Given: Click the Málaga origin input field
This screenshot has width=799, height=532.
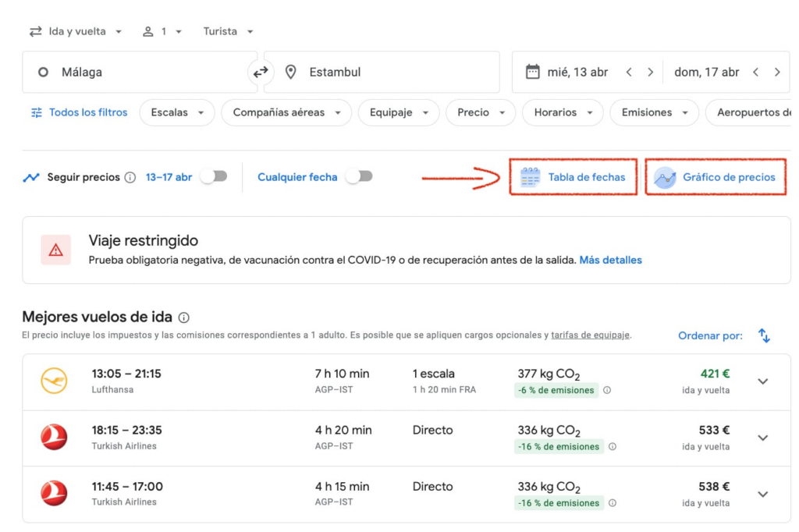Looking at the screenshot, I should (140, 73).
